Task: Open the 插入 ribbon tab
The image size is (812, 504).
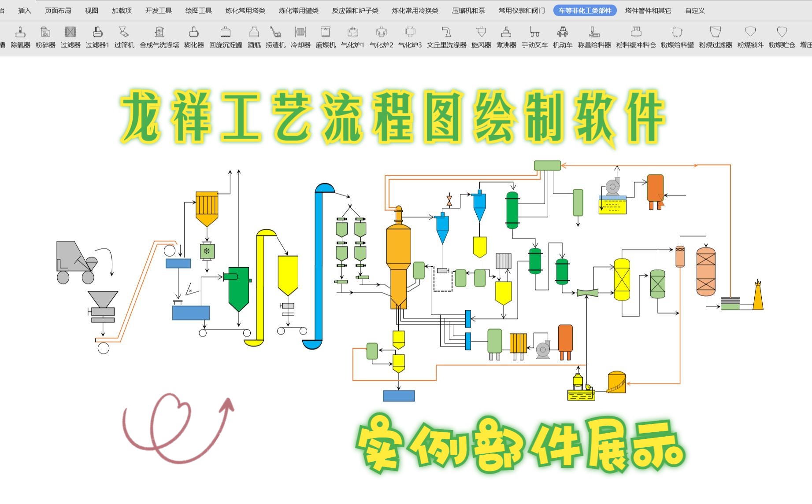Action: tap(25, 11)
